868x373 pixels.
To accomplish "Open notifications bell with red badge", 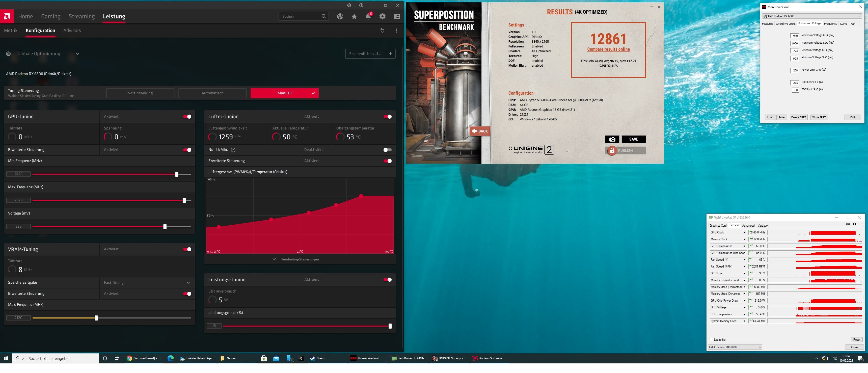I will (368, 16).
